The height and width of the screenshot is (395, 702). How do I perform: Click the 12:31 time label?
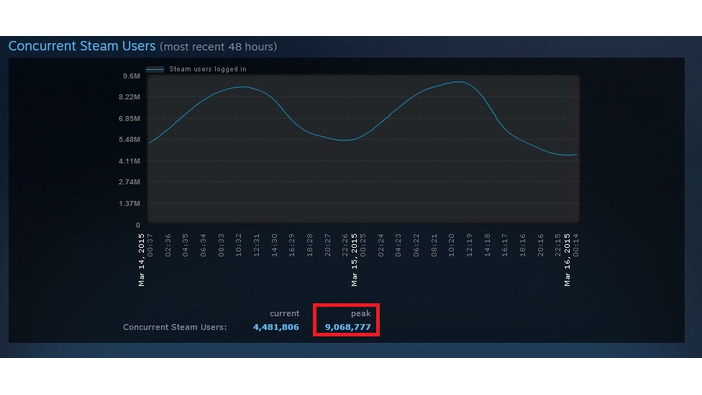[x=257, y=245]
